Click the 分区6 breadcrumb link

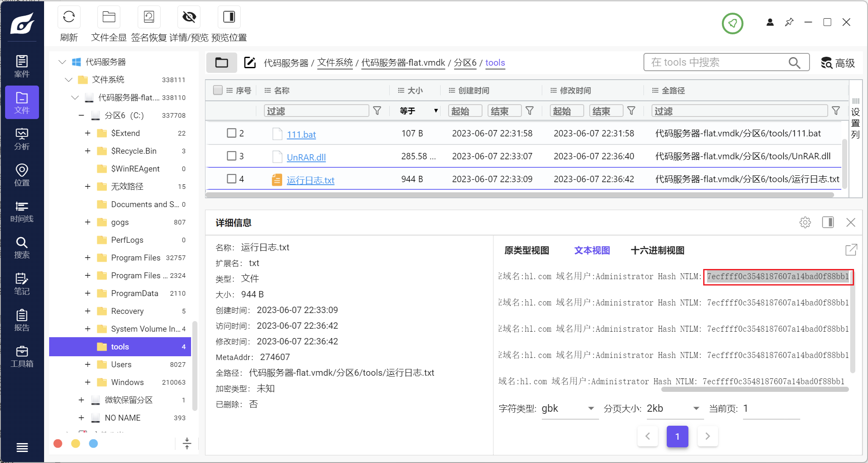pos(465,63)
